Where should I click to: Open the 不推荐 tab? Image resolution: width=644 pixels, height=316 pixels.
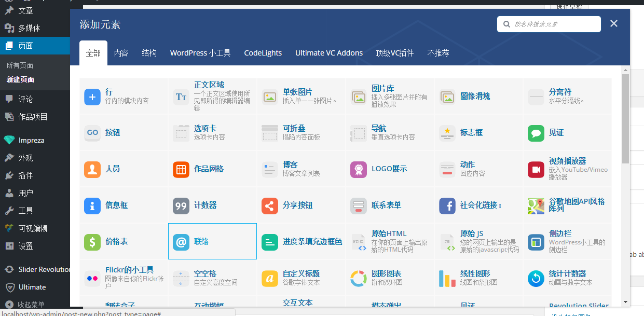tap(439, 53)
